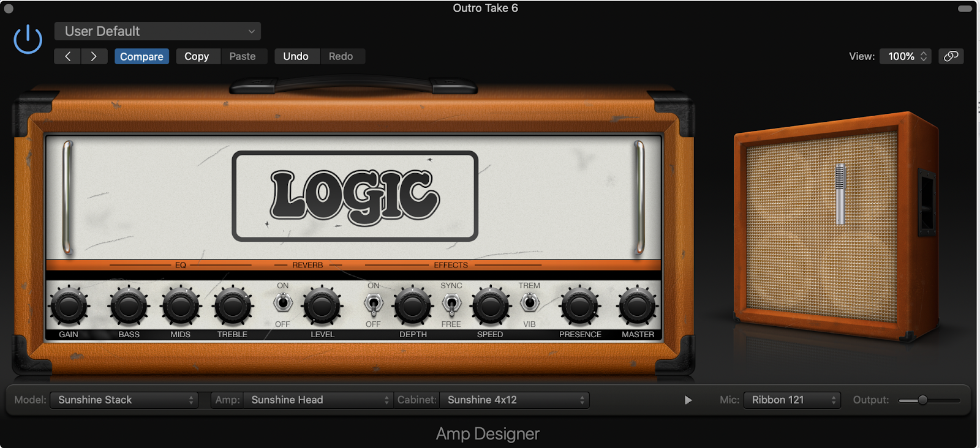The height and width of the screenshot is (448, 980).
Task: Click the MASTER knob
Action: 638,307
